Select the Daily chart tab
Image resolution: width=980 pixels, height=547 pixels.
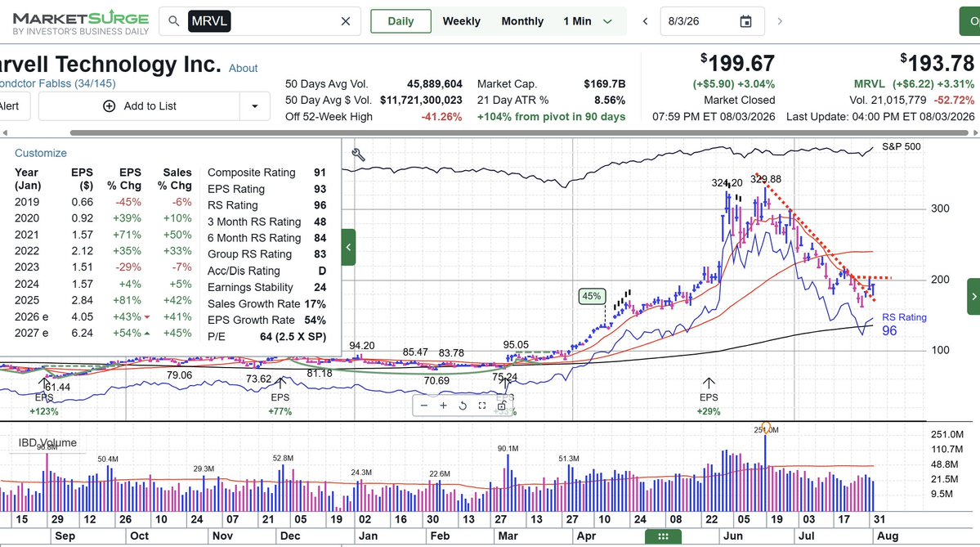(401, 21)
